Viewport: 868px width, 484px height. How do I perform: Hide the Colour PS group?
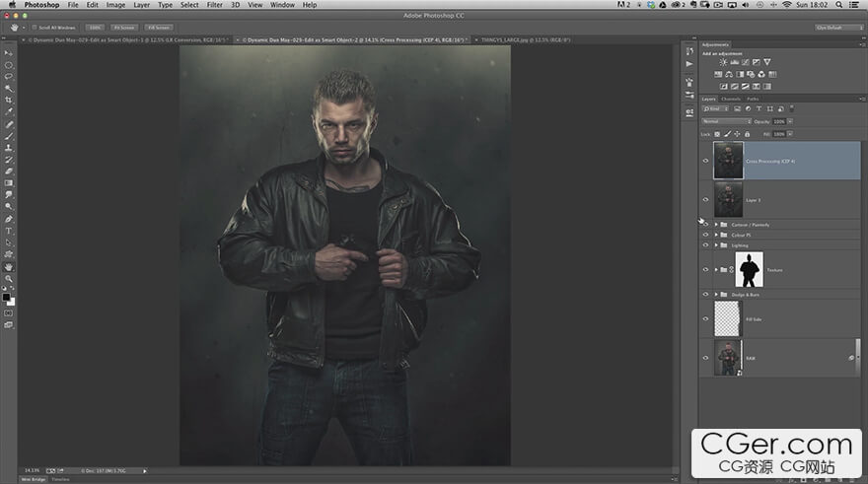click(x=705, y=235)
